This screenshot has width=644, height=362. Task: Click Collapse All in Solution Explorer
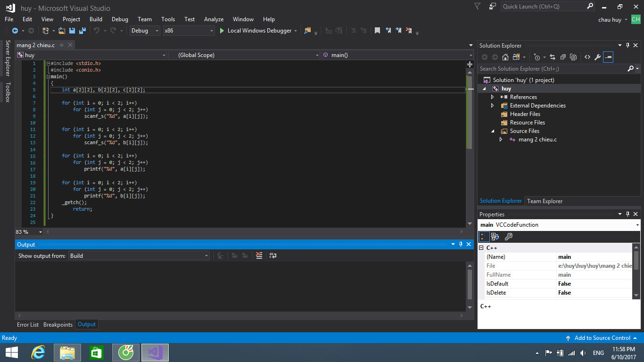pyautogui.click(x=563, y=57)
